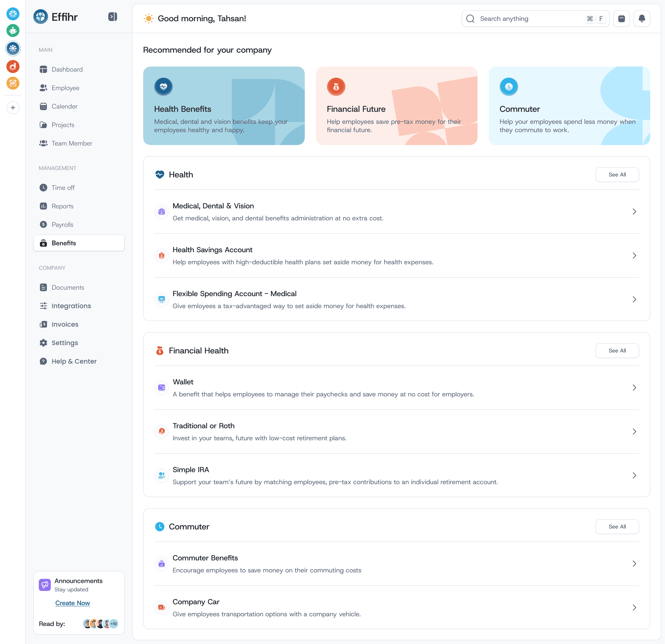Open Reports in the sidebar
665x644 pixels.
pyautogui.click(x=79, y=206)
